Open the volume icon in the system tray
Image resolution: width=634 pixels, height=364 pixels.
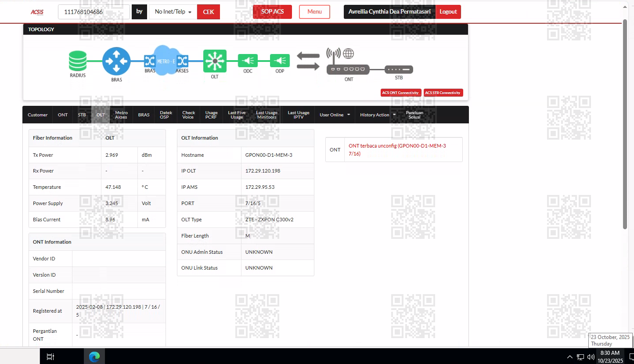[591, 357]
